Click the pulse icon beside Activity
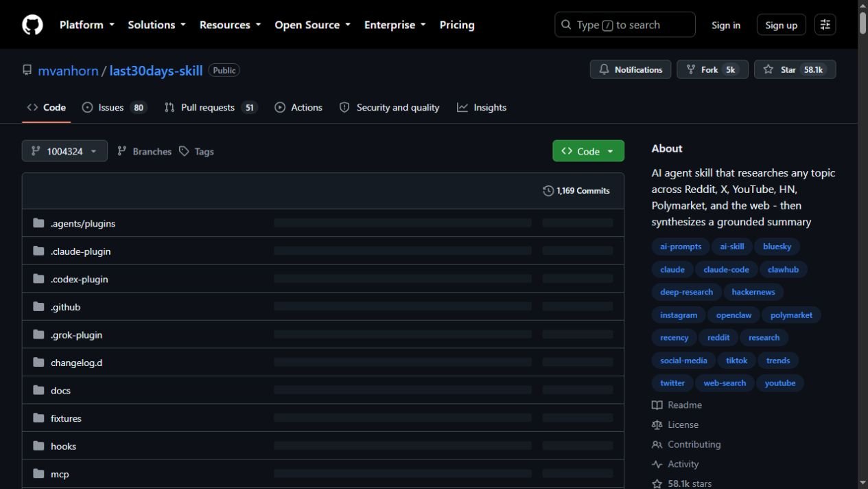Viewport: 868px width, 489px height. tap(657, 464)
